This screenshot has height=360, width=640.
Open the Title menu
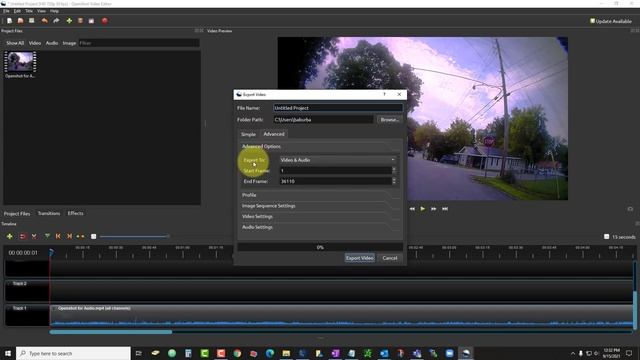click(x=29, y=11)
